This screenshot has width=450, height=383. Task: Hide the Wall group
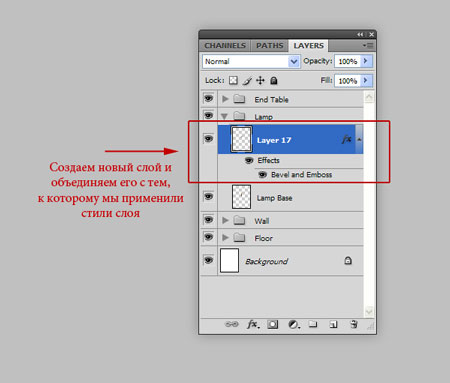209,220
